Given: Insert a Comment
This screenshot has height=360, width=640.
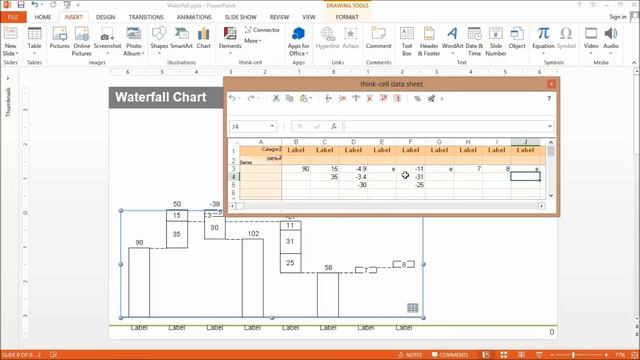Looking at the screenshot, I should point(378,38).
